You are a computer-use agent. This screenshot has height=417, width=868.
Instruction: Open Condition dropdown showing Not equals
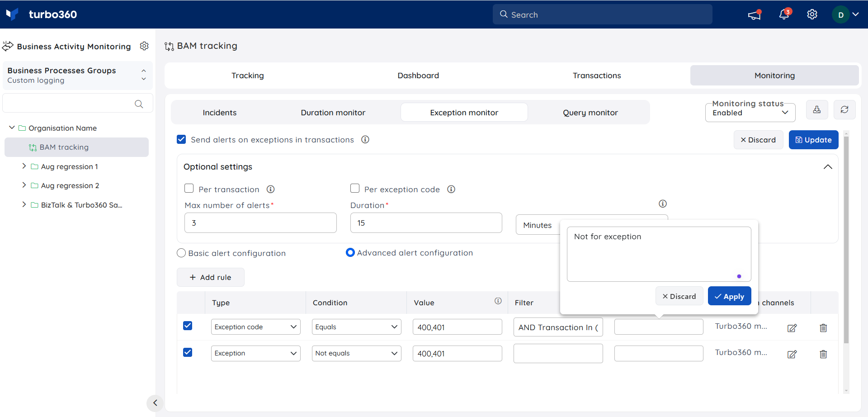(x=356, y=353)
